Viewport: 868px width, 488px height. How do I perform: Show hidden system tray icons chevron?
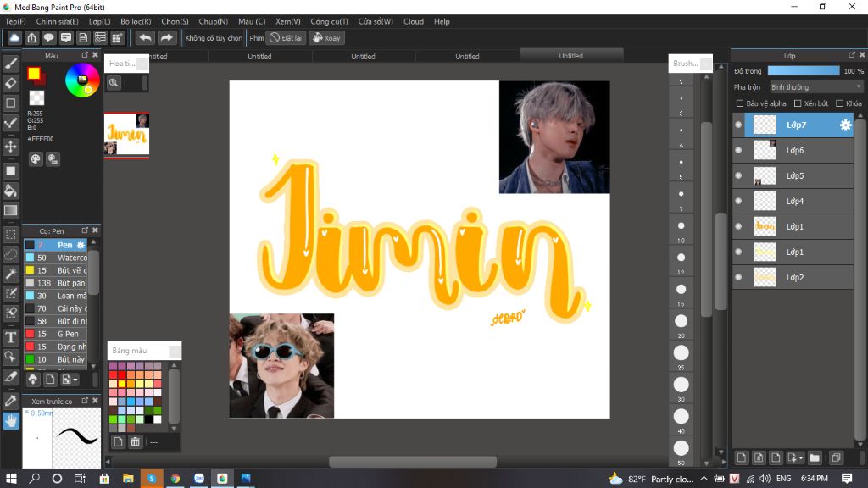(x=704, y=479)
